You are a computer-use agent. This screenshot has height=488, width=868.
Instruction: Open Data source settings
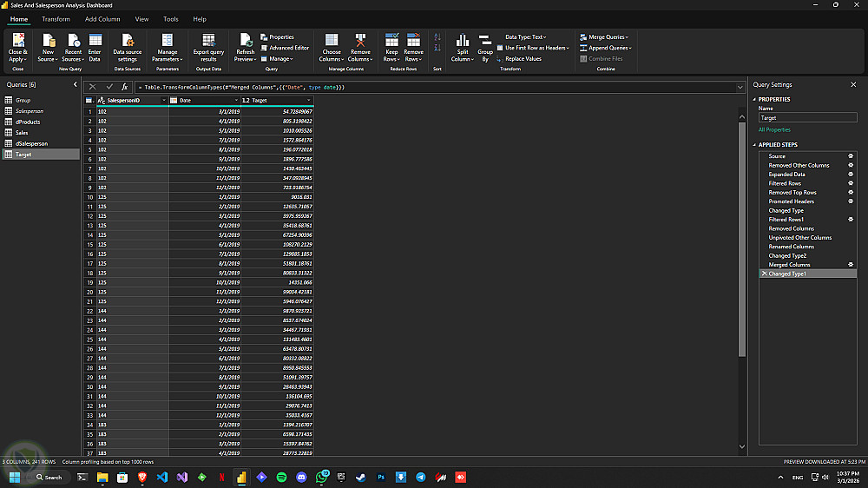pyautogui.click(x=128, y=43)
